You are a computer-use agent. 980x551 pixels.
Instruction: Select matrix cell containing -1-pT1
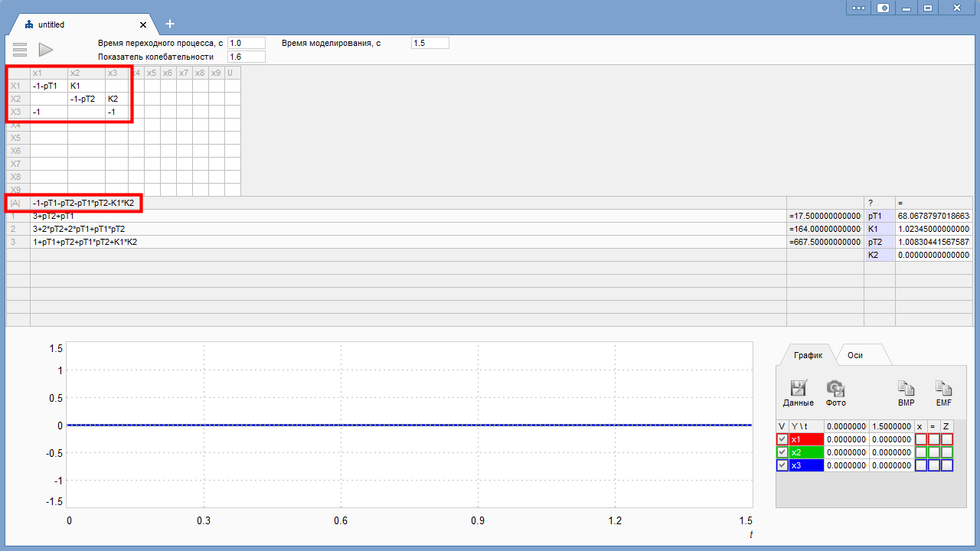tap(49, 86)
